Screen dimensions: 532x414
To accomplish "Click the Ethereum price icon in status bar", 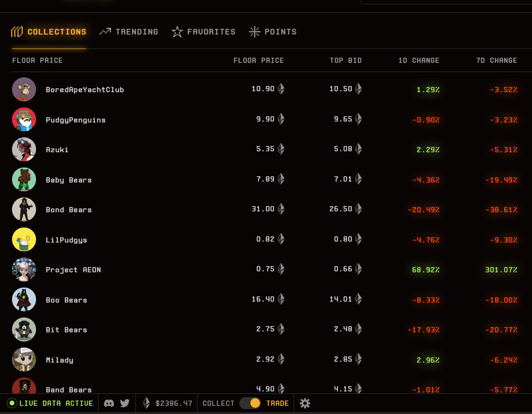I will (x=146, y=403).
